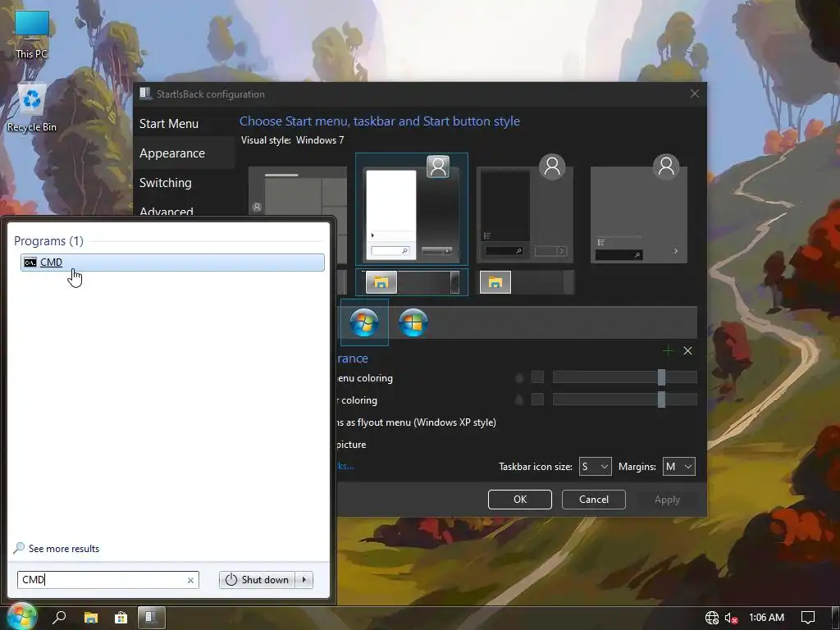
Task: Open the This PC desktop icon
Action: pos(32,34)
